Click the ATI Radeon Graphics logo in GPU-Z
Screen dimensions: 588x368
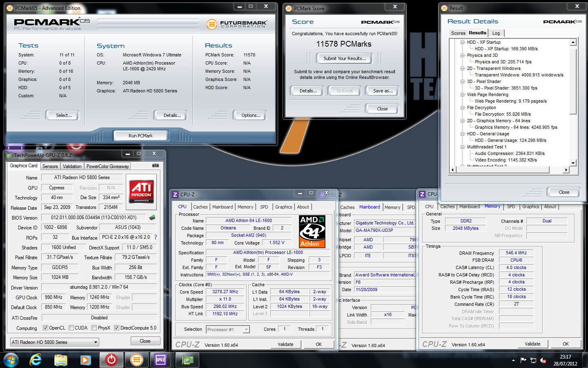(141, 192)
